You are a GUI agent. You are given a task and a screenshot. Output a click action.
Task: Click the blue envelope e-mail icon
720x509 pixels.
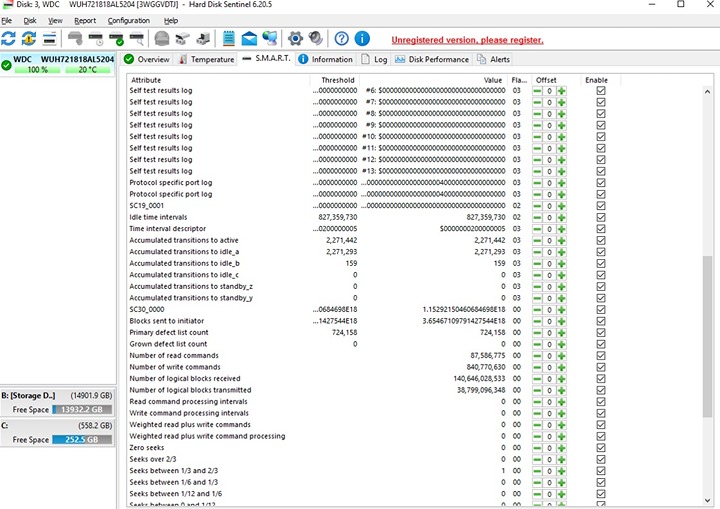point(249,39)
